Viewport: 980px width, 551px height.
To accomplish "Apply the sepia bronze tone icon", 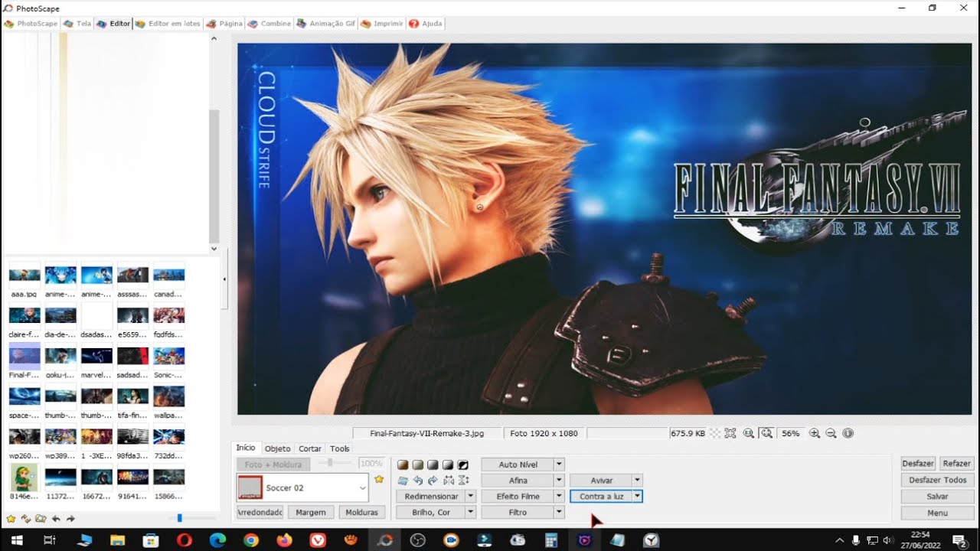I will [403, 465].
